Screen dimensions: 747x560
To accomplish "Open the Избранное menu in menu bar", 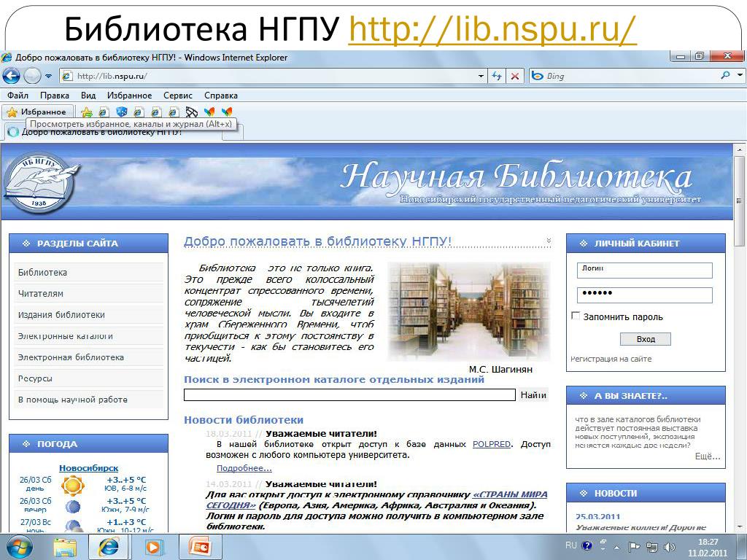I will [129, 96].
